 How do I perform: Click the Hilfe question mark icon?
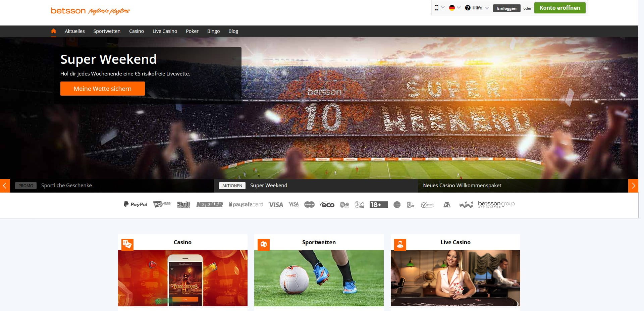(468, 8)
